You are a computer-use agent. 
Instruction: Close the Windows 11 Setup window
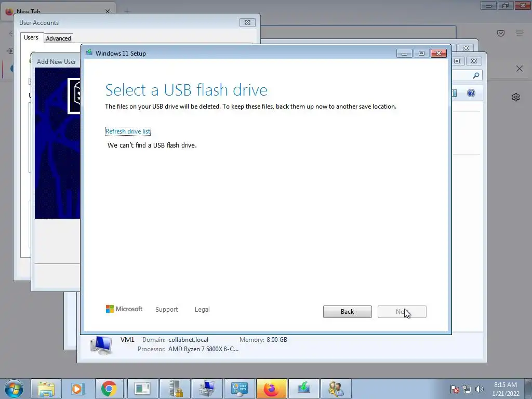coord(438,54)
